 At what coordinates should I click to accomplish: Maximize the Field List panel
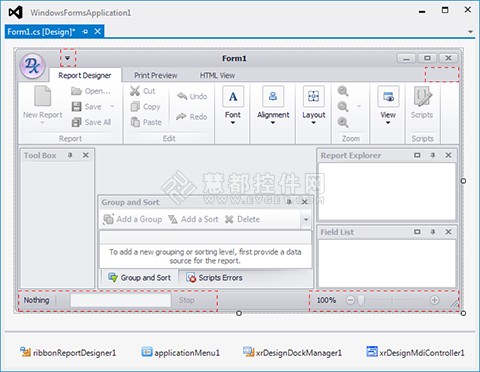pyautogui.click(x=417, y=231)
